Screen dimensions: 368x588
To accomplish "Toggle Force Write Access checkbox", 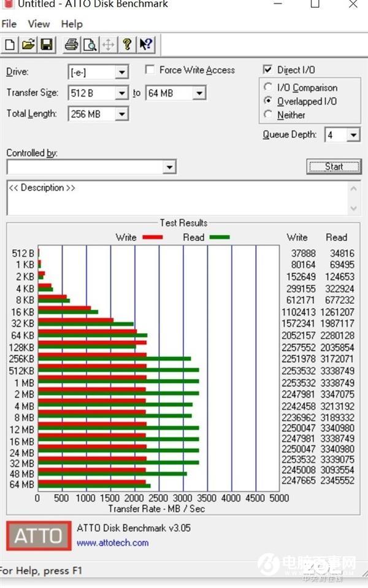I will pyautogui.click(x=150, y=69).
